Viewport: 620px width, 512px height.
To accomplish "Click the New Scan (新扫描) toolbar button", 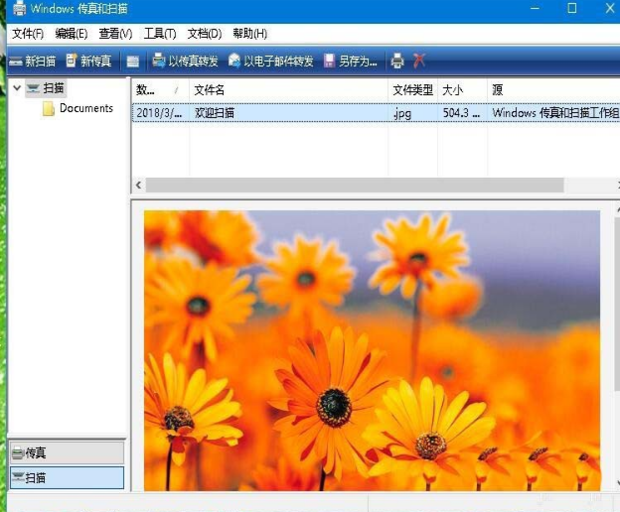I will [x=32, y=61].
